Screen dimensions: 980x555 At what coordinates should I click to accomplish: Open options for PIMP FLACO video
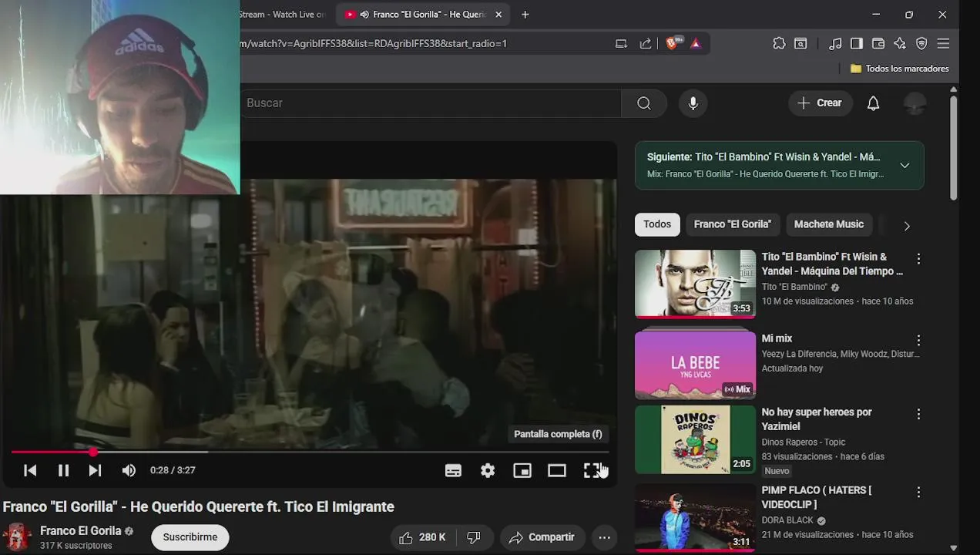click(x=918, y=492)
